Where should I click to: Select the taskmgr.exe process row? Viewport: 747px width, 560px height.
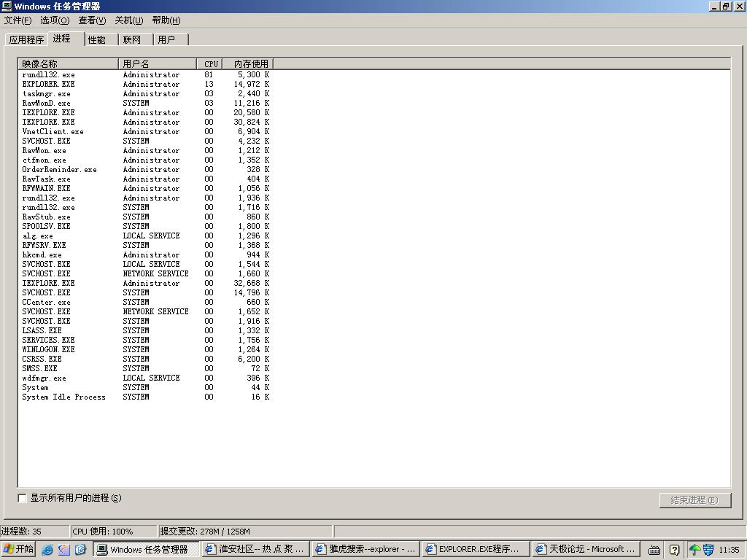[146, 94]
